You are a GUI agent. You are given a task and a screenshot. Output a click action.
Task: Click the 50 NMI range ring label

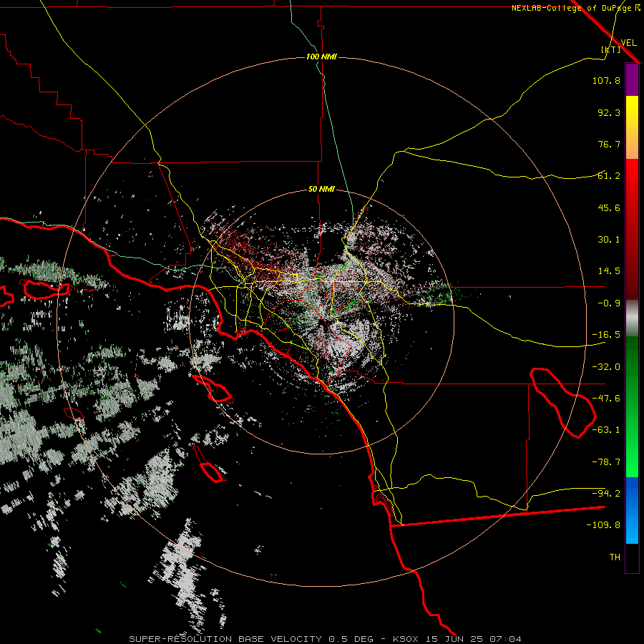coord(321,190)
